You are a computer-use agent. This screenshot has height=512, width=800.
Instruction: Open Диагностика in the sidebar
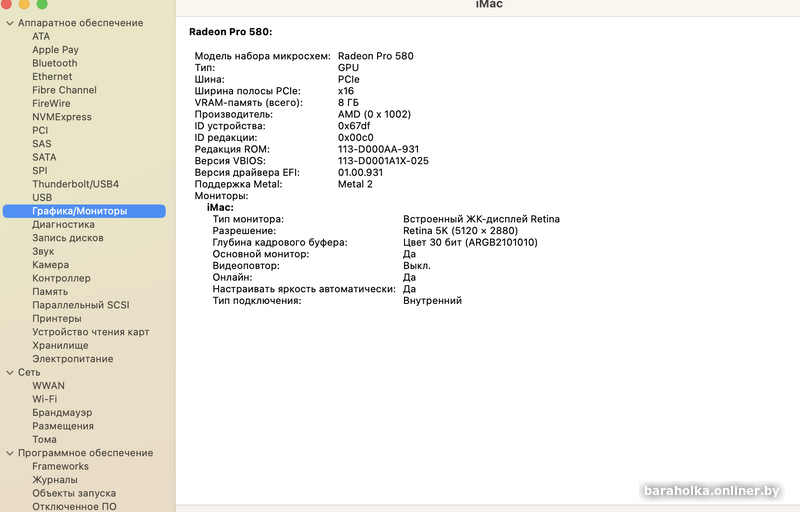[x=63, y=224]
